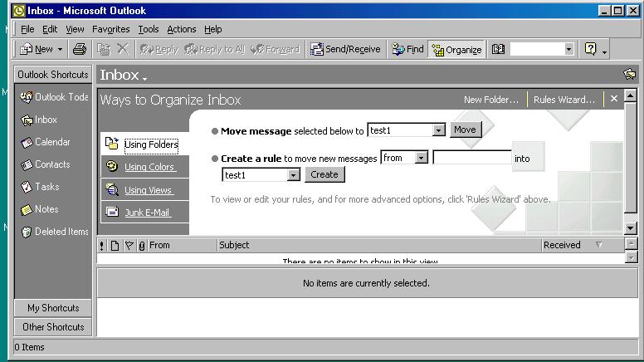The width and height of the screenshot is (644, 362).
Task: Click the New mail message button
Action: point(37,49)
